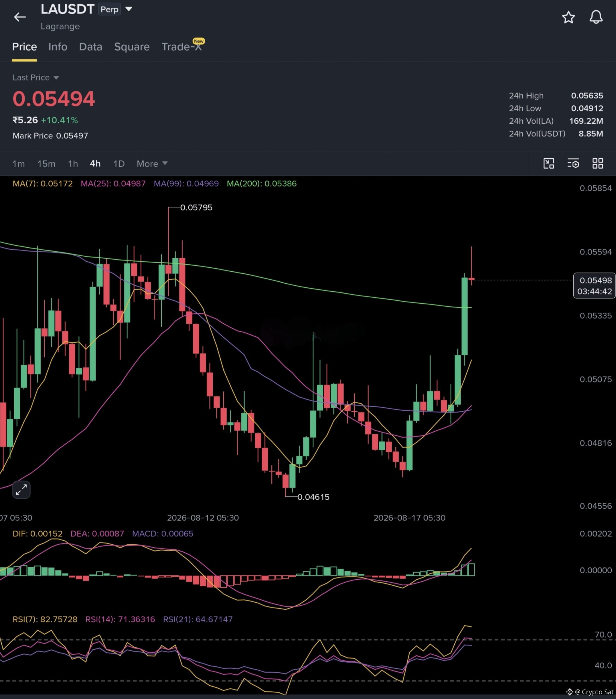Tap the 24h Vol(USDT) value 8.85M
Screen dimensions: 616x699
click(x=591, y=134)
